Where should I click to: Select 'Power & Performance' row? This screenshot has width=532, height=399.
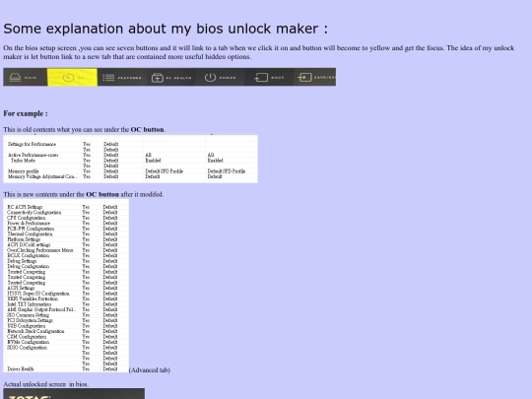[66, 224]
